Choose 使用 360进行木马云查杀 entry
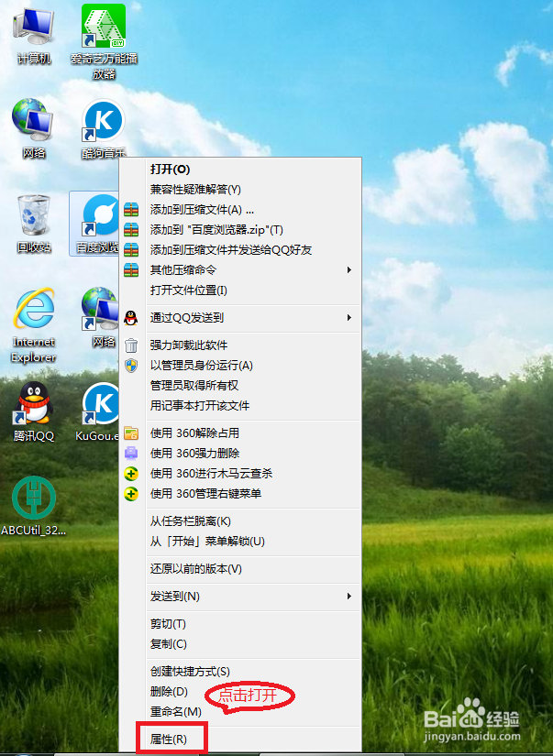Screen dimensions: 553x756 (240, 474)
